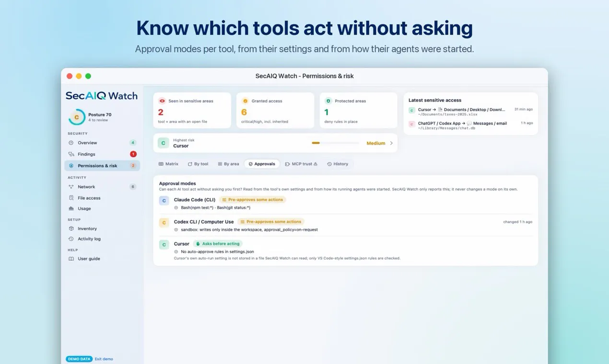This screenshot has width=609, height=364.
Task: Click "Bash(npm test:*) · Bash(git status:*)" text
Action: [215, 207]
